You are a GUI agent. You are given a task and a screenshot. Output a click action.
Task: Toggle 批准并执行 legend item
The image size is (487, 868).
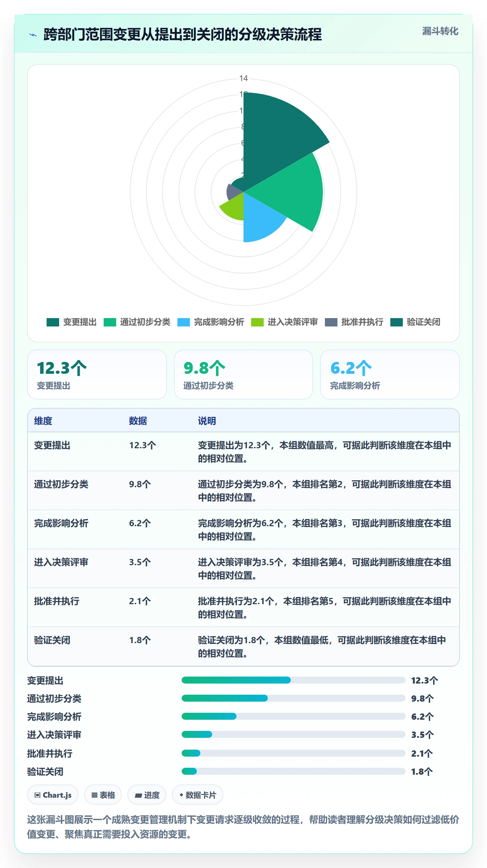tap(354, 322)
